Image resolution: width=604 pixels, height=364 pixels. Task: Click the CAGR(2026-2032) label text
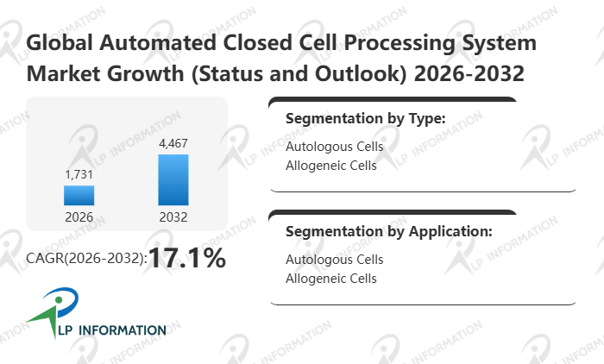[85, 258]
